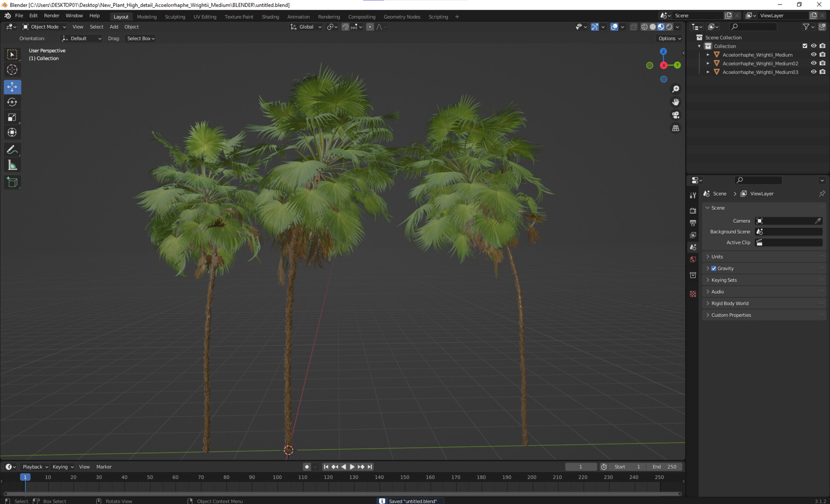Viewport: 830px width, 504px height.
Task: Jump to the first frame
Action: [326, 467]
